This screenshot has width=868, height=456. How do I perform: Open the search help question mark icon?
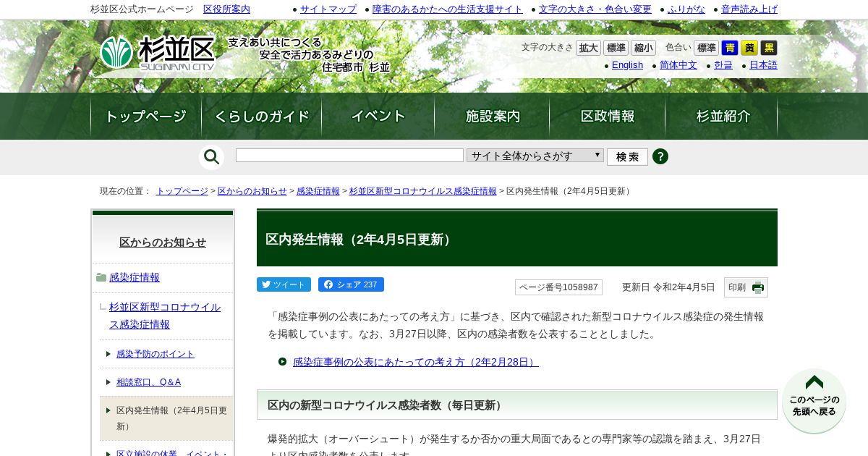click(x=660, y=156)
